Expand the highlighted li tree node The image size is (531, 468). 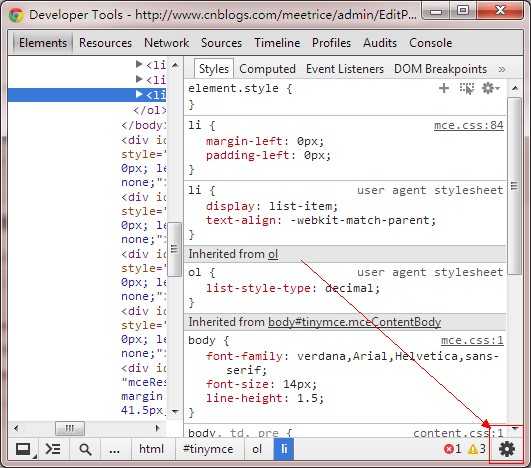coord(139,94)
